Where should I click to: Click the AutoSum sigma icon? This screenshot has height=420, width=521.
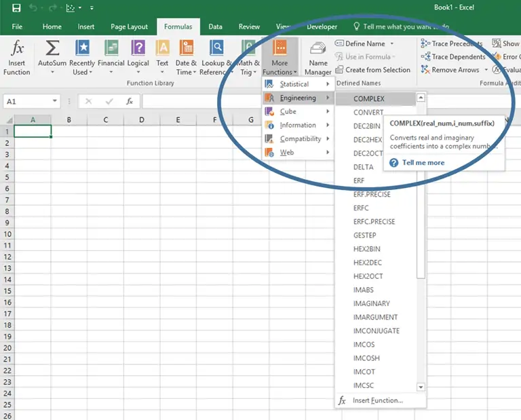coord(52,48)
